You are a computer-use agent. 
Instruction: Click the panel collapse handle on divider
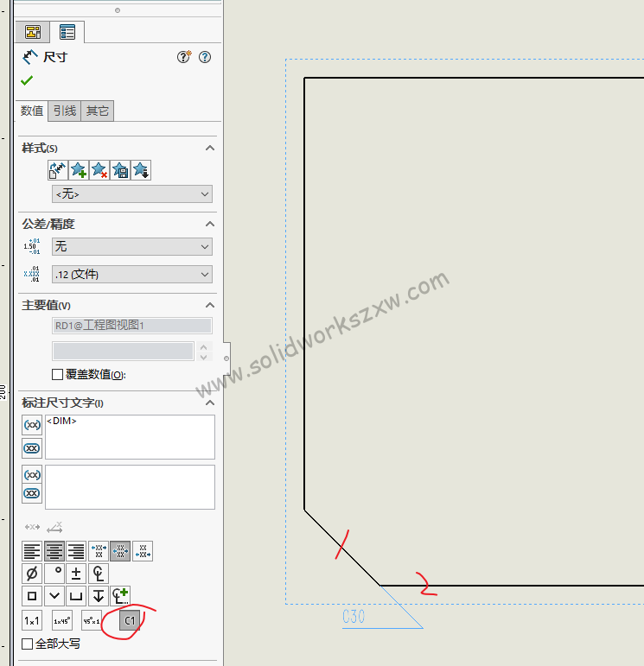pyautogui.click(x=226, y=358)
